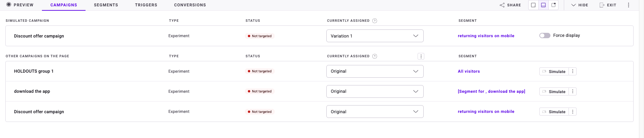Screen dimensions: 644x138
Task: Choose the pop-out window layout icon
Action: pyautogui.click(x=553, y=5)
